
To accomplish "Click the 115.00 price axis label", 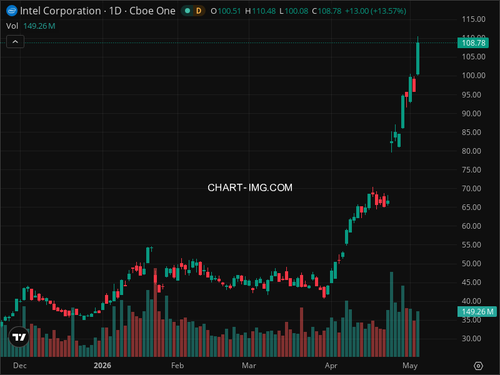I will pyautogui.click(x=473, y=19).
